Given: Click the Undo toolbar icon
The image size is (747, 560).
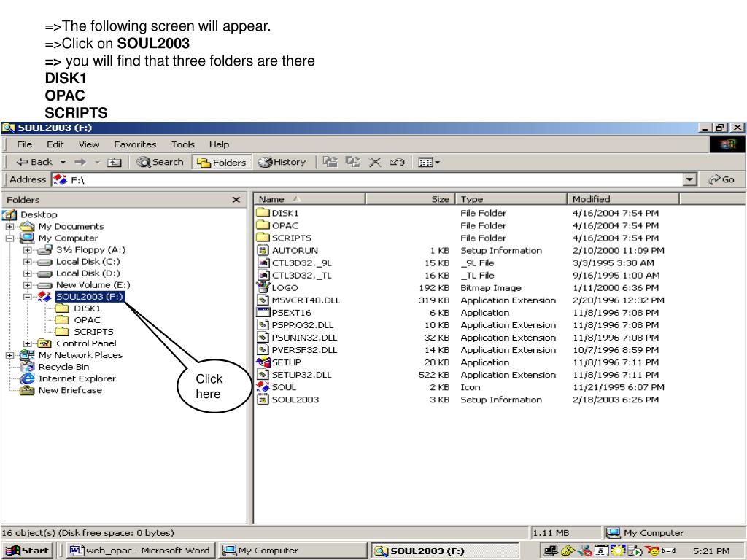Looking at the screenshot, I should coord(397,163).
